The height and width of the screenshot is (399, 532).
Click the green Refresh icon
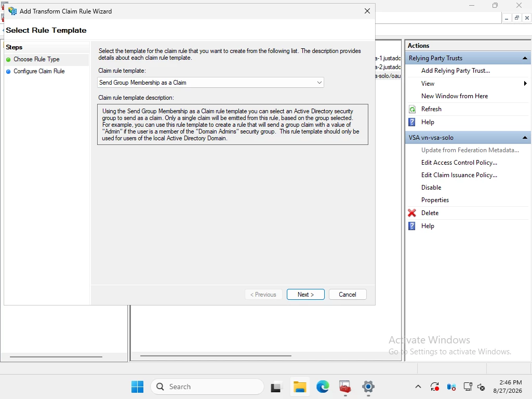tap(412, 109)
